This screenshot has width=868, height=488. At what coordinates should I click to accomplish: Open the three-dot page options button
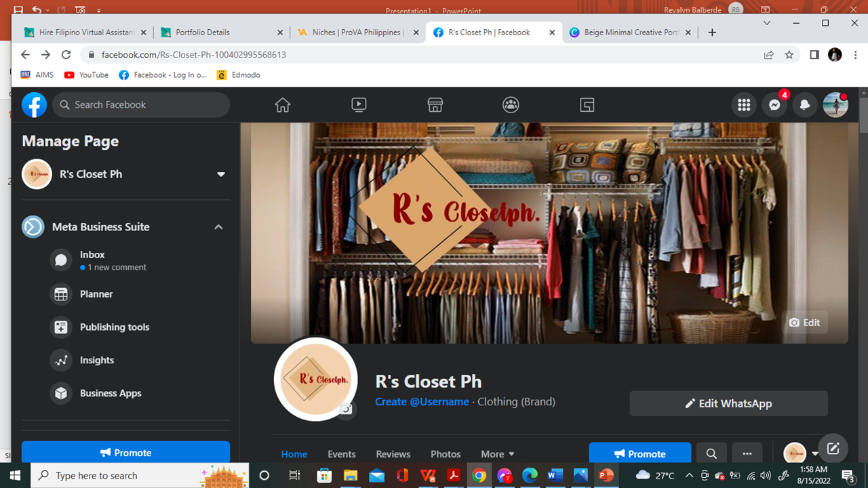tap(747, 454)
